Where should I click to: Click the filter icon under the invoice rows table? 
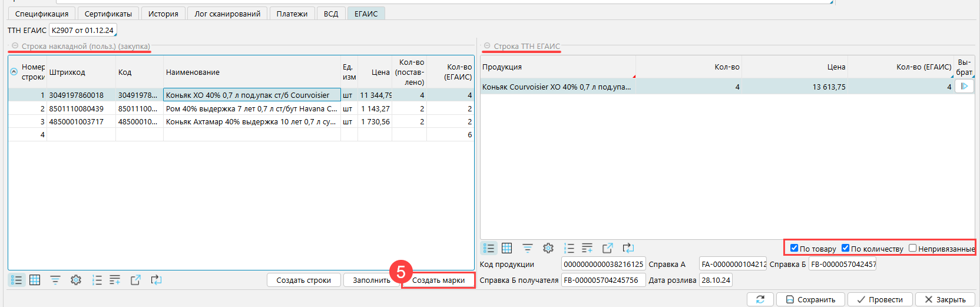55,280
